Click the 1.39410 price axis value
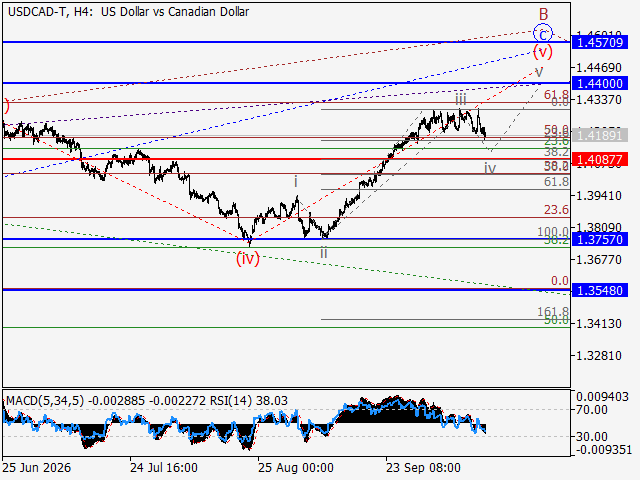 click(599, 196)
